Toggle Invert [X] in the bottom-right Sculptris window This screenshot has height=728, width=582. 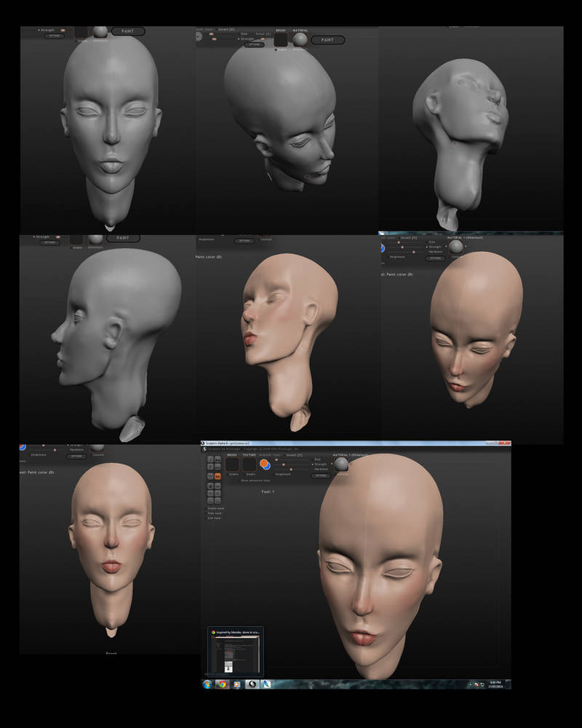coord(293,455)
